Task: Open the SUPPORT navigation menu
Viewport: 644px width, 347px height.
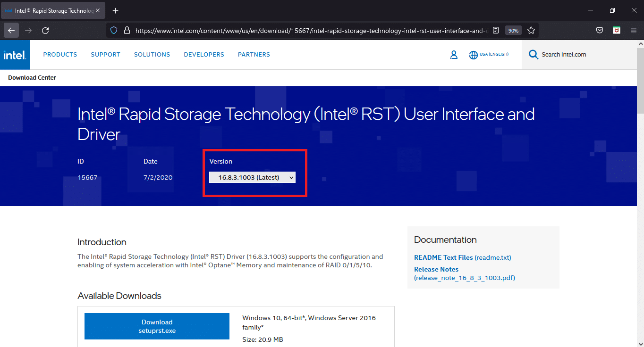Action: (x=105, y=55)
